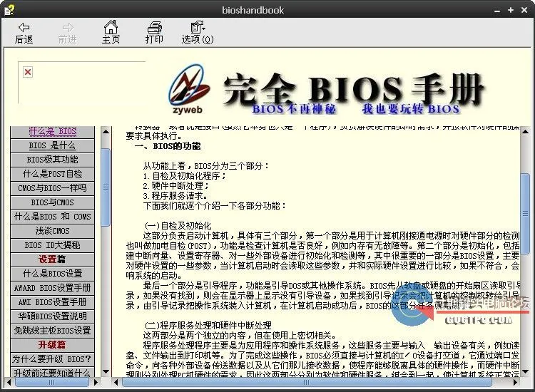Image resolution: width=535 pixels, height=392 pixels.
Task: Open 华硕BIOS设置说明 topic
Action: pyautogui.click(x=53, y=316)
